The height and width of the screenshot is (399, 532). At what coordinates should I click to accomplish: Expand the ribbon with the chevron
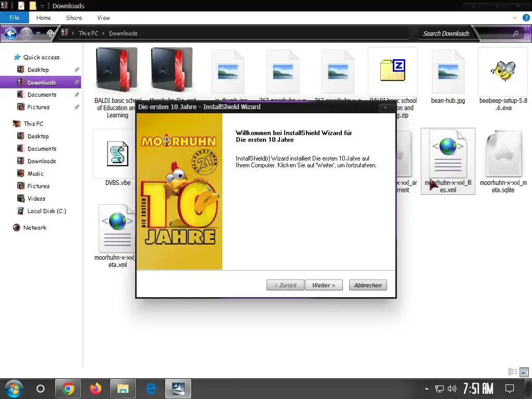coord(515,18)
